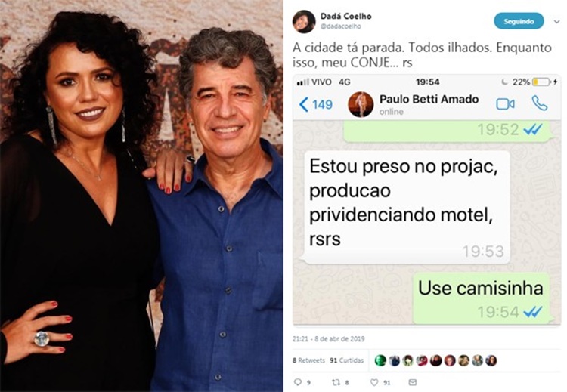Tap the WhatsApp phone call icon

(540, 103)
